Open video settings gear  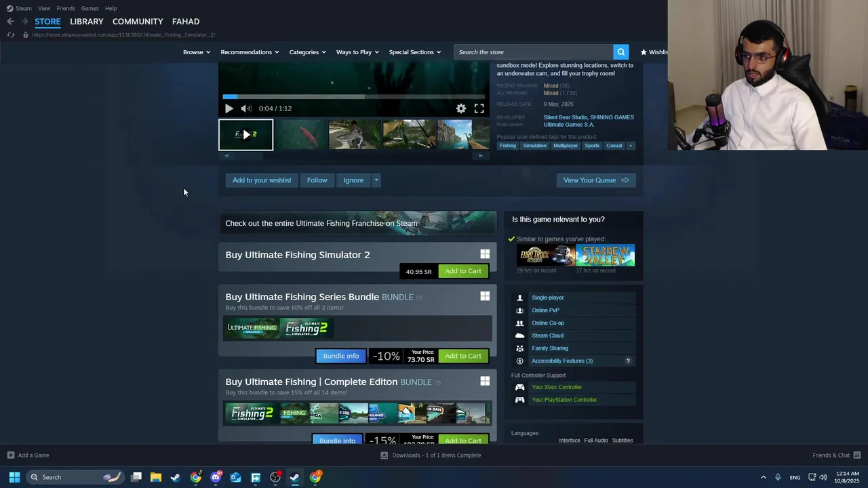461,108
